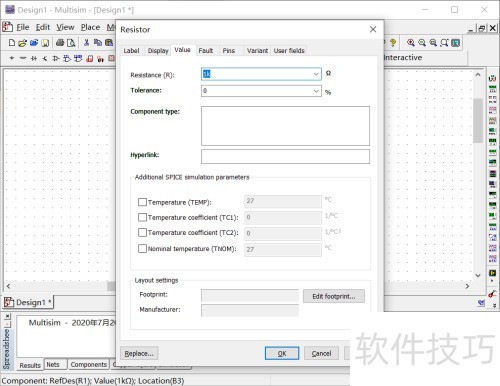Click vertical scrollbar down arrow

(478, 275)
